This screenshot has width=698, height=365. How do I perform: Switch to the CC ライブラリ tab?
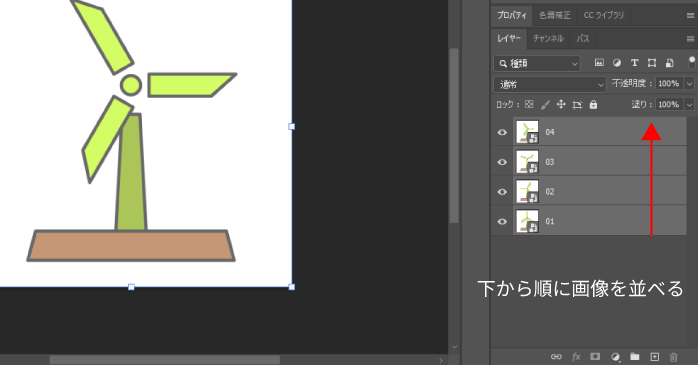604,16
